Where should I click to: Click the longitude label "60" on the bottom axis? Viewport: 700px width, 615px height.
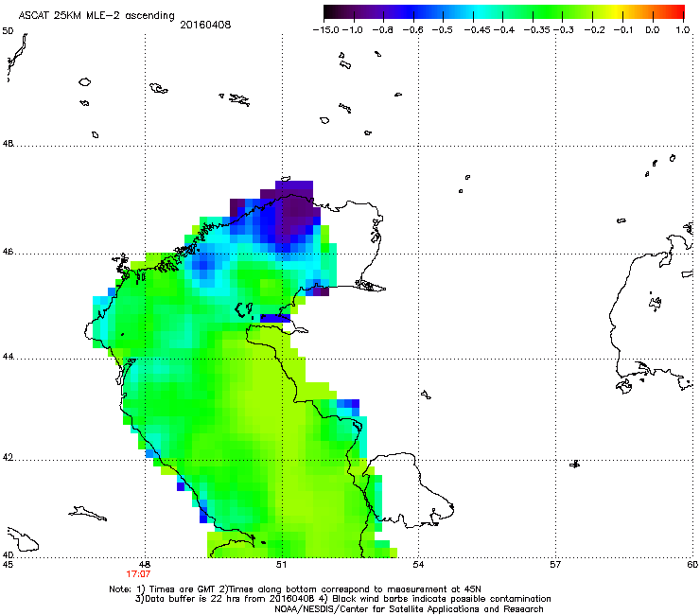pyautogui.click(x=692, y=565)
